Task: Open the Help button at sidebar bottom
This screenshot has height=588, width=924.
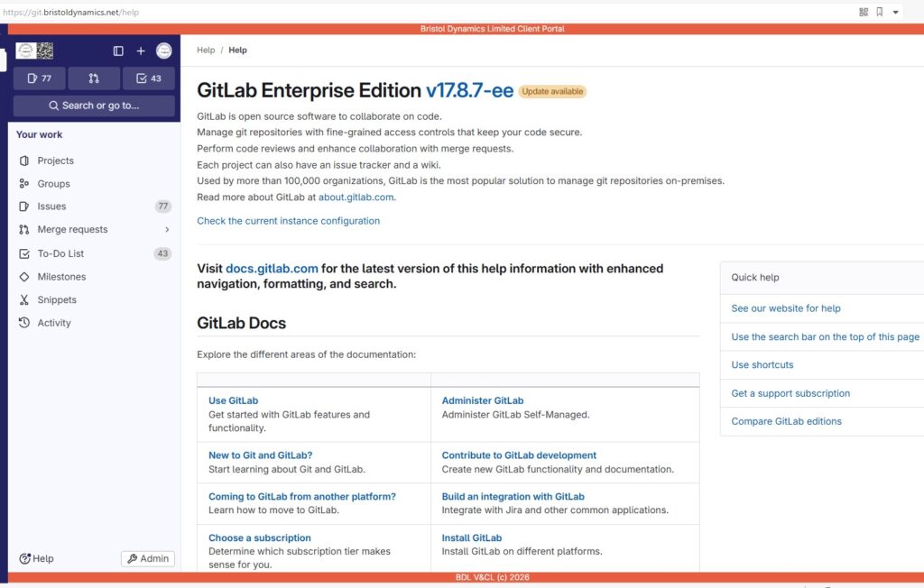Action: [37, 559]
